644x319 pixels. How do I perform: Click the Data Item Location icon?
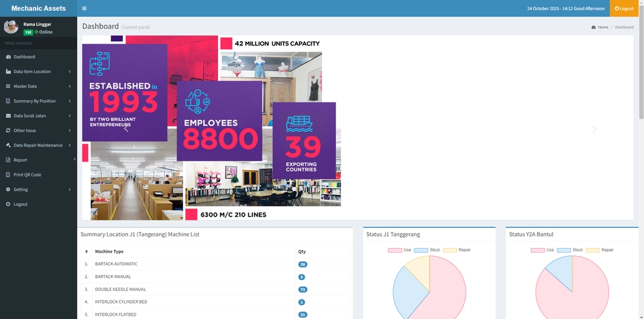[8, 72]
